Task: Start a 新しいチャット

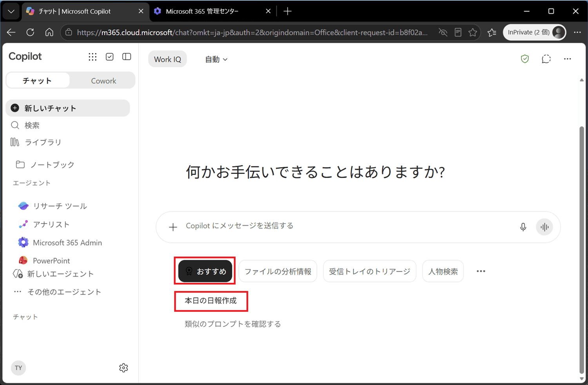Action: 68,108
